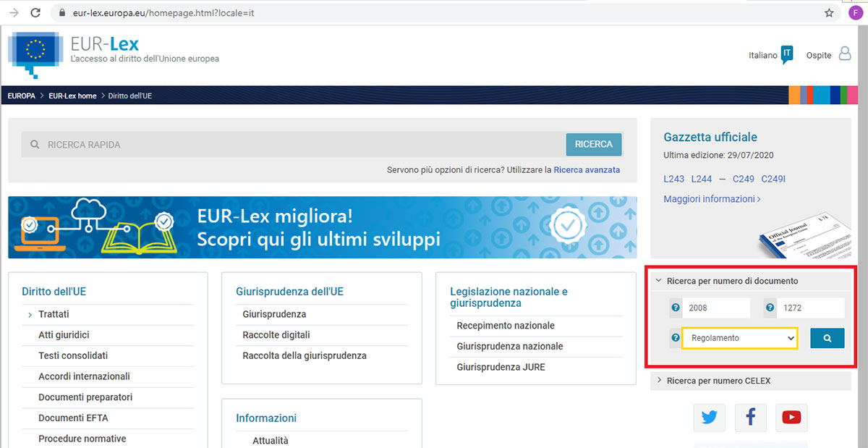Bookmark this page with the star icon
Viewport: 868px width, 448px height.
coord(829,13)
